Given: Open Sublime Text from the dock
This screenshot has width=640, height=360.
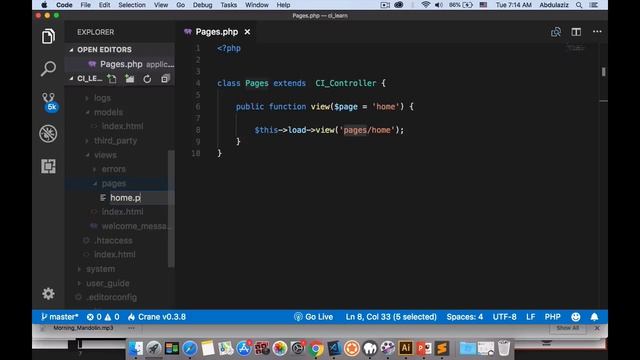Looking at the screenshot, I should pyautogui.click(x=442, y=348).
